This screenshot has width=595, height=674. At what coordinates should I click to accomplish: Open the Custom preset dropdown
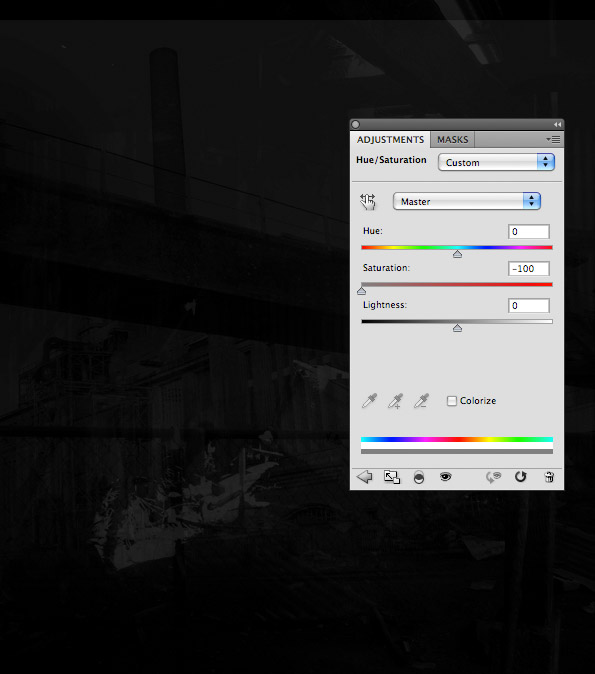click(x=497, y=162)
